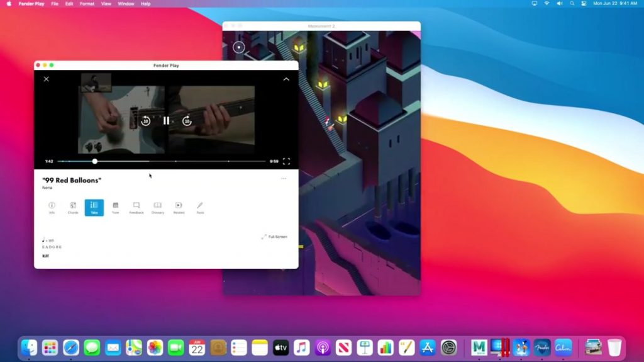Image resolution: width=644 pixels, height=362 pixels.
Task: Open the Apple menu
Action: point(9,4)
